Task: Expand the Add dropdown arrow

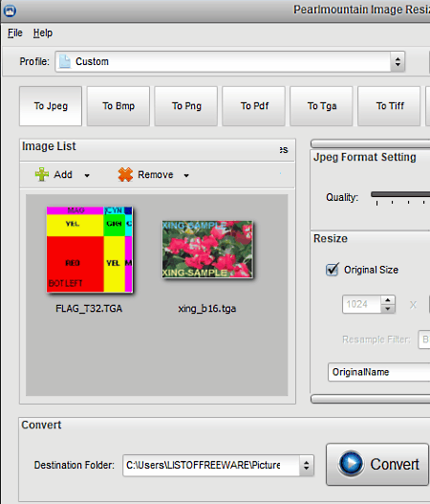Action: (x=87, y=176)
